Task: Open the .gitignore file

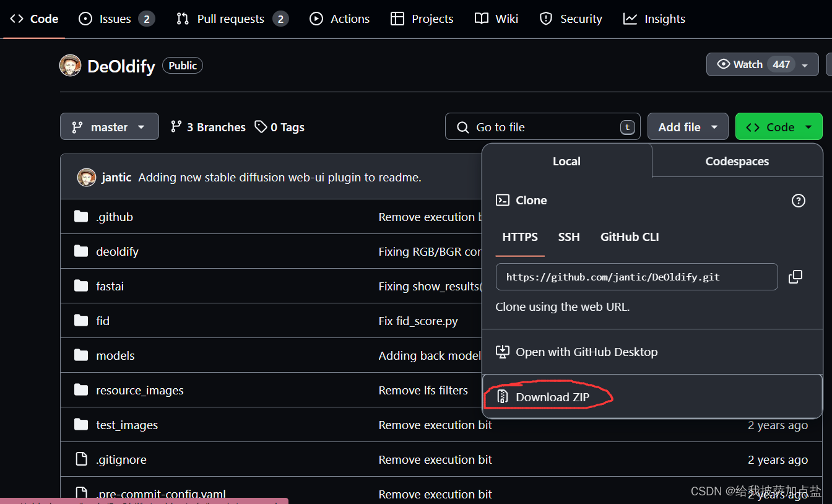Action: pos(121,459)
